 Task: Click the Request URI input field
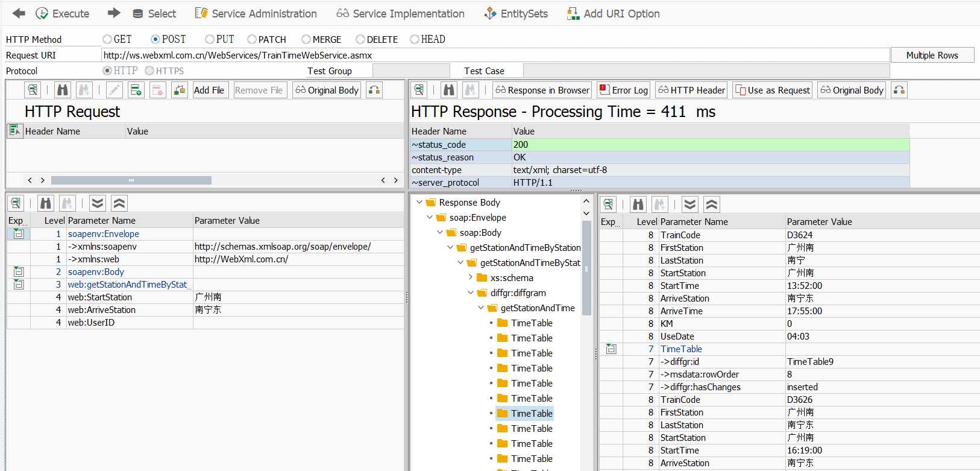tap(495, 55)
